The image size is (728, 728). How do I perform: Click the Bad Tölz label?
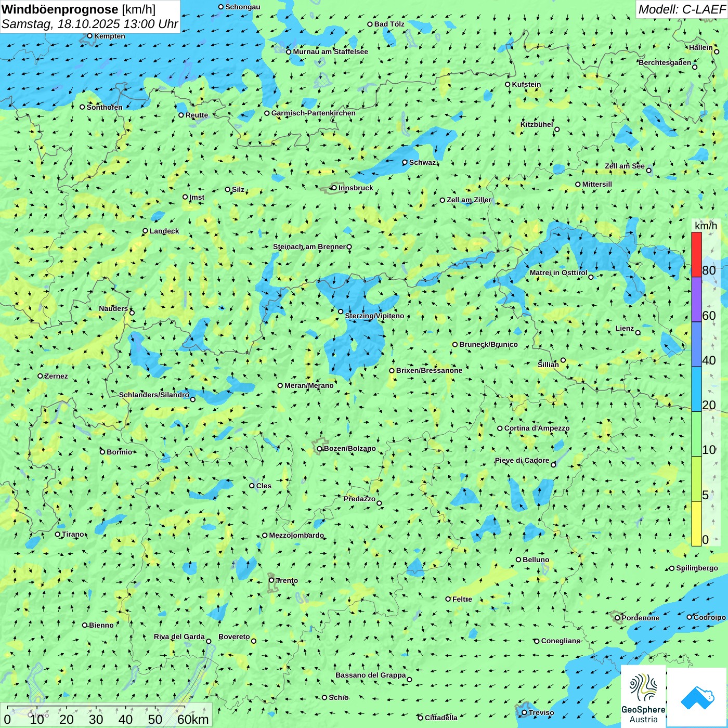pos(389,24)
